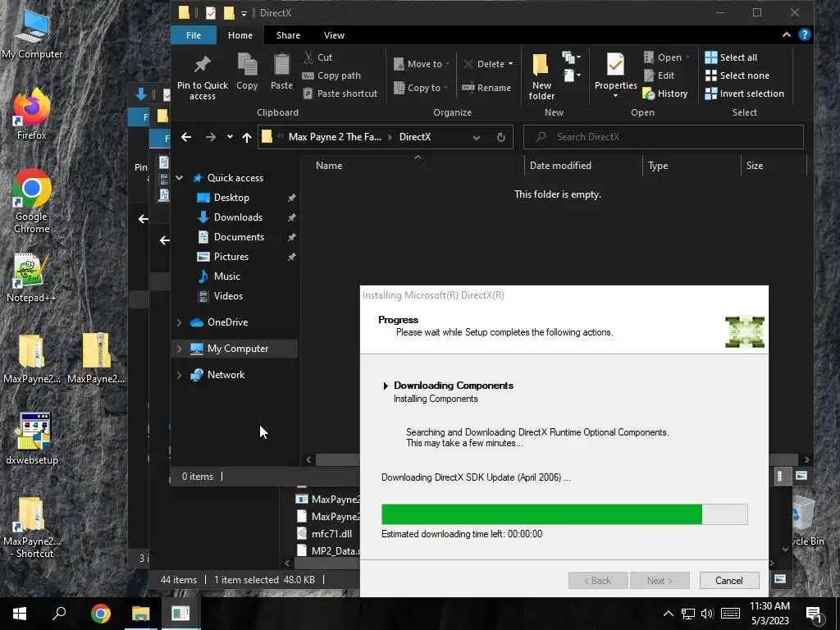The height and width of the screenshot is (630, 840).
Task: Open History from ribbon
Action: [x=664, y=94]
